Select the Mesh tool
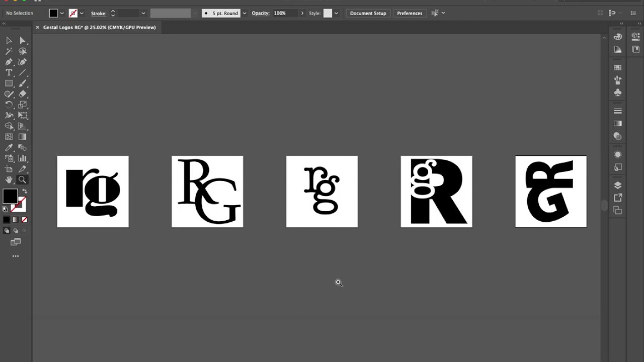Viewport: 644px width, 362px height. pyautogui.click(x=9, y=137)
